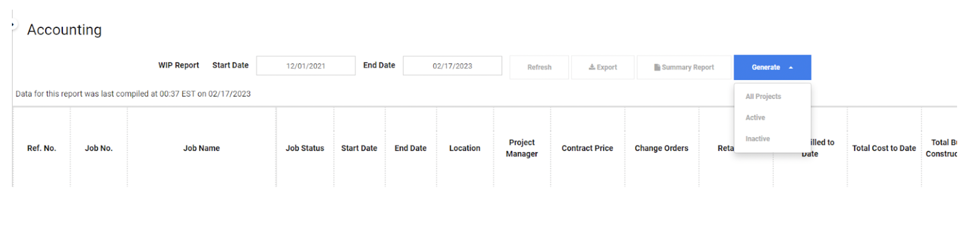Click the Job No. column header

click(99, 148)
